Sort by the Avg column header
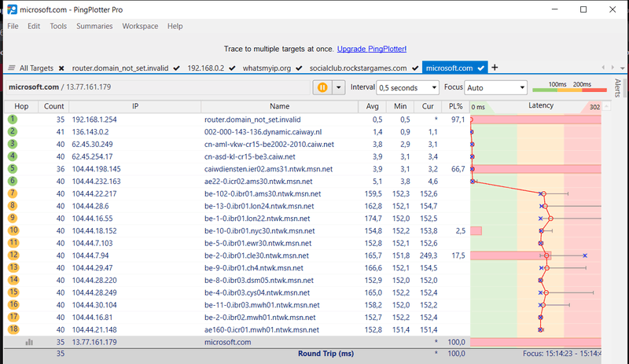 point(372,106)
